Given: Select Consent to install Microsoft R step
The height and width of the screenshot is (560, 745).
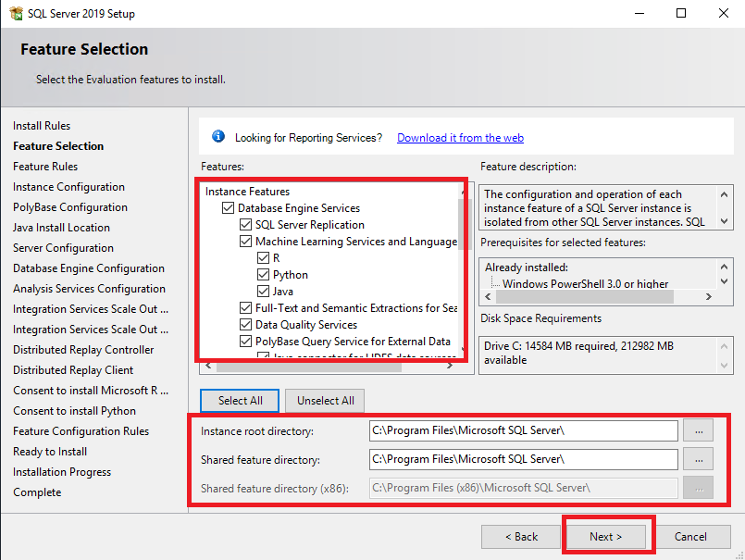Looking at the screenshot, I should 91,391.
